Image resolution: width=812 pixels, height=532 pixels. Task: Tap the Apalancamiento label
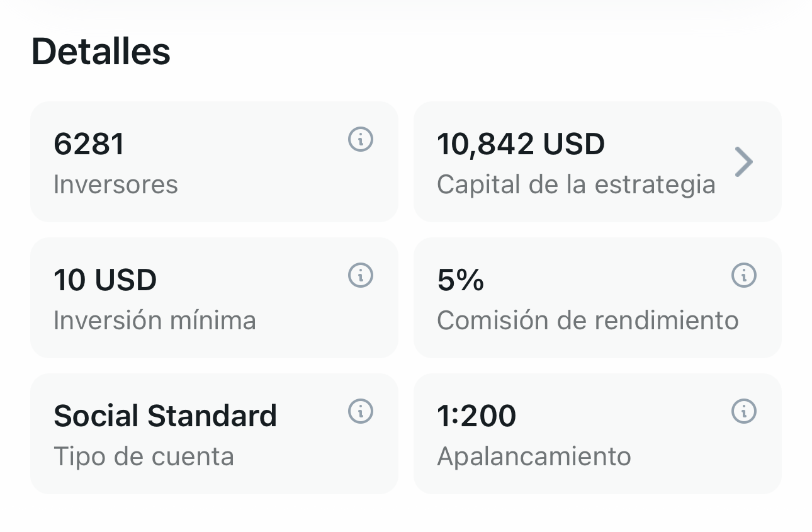click(x=534, y=456)
